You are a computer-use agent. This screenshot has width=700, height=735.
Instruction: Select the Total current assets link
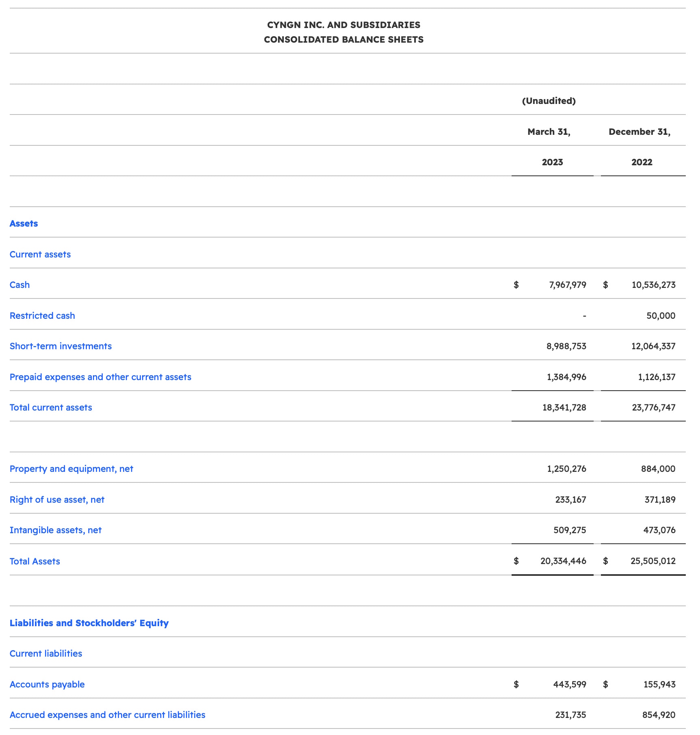click(x=51, y=408)
